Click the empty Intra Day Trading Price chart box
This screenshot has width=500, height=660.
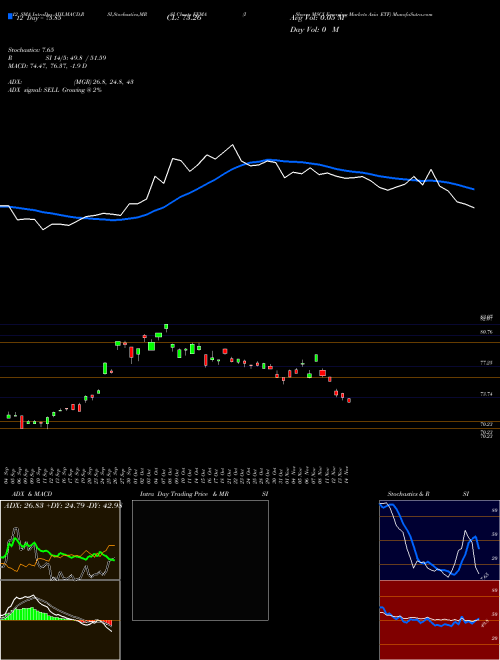coord(200,560)
